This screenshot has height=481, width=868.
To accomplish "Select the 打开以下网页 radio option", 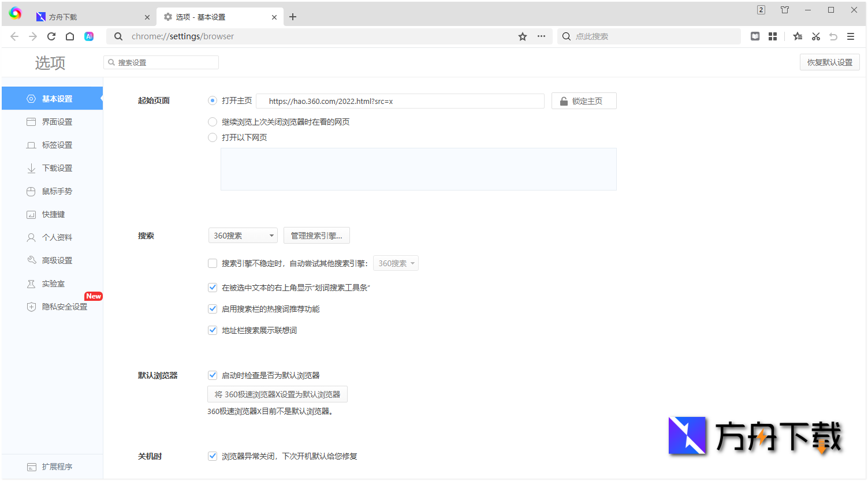I will click(212, 137).
